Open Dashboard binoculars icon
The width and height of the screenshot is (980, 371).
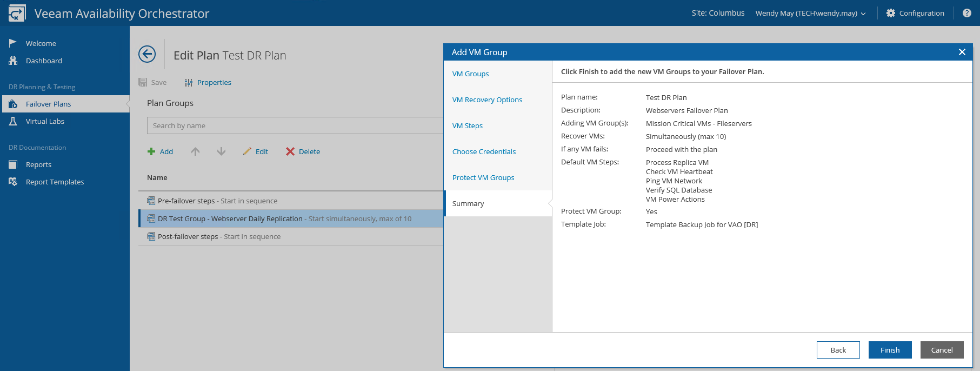pos(13,61)
